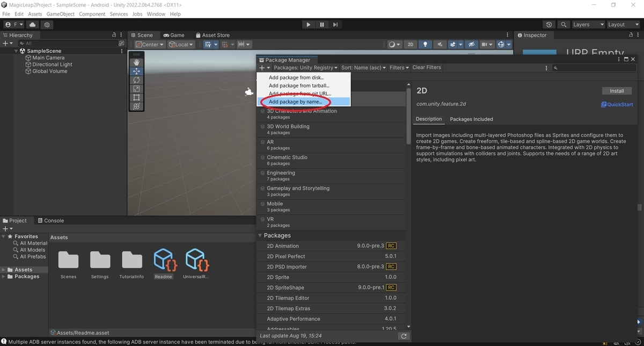Collapse the Packages section

[260, 235]
